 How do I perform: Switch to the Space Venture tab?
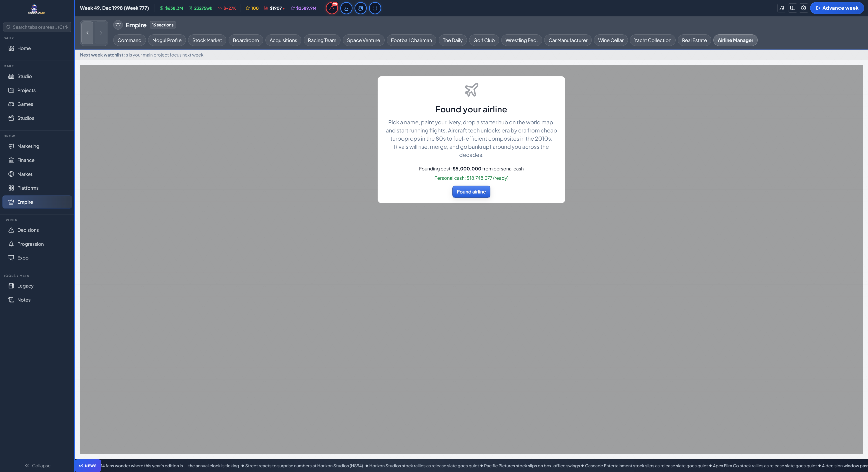pyautogui.click(x=364, y=40)
